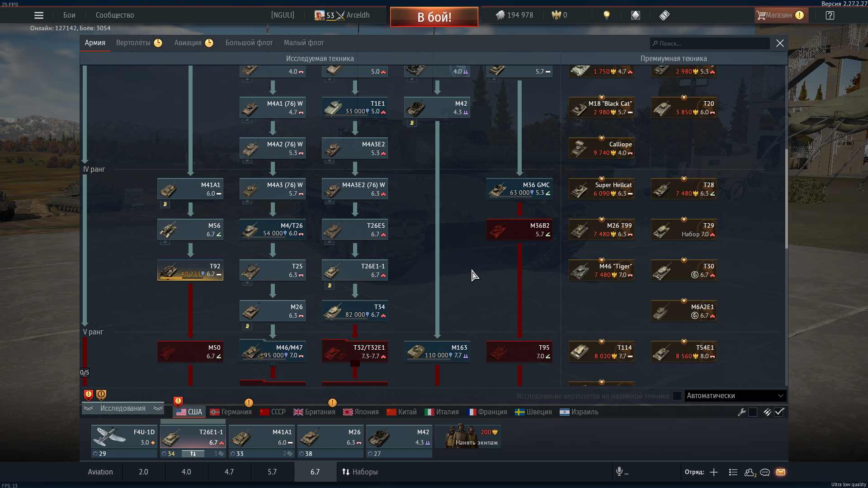Toggle the checked auto-refill ammo checkbox
The image size is (868, 488).
coord(779,412)
